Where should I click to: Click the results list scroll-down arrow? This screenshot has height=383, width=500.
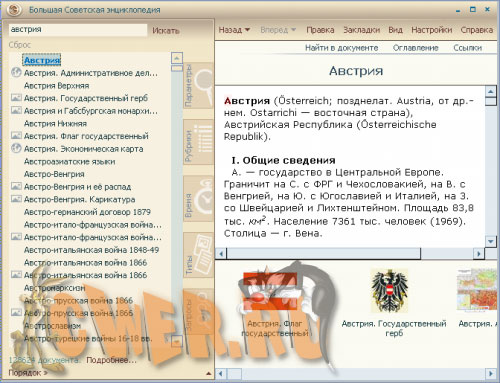click(177, 341)
